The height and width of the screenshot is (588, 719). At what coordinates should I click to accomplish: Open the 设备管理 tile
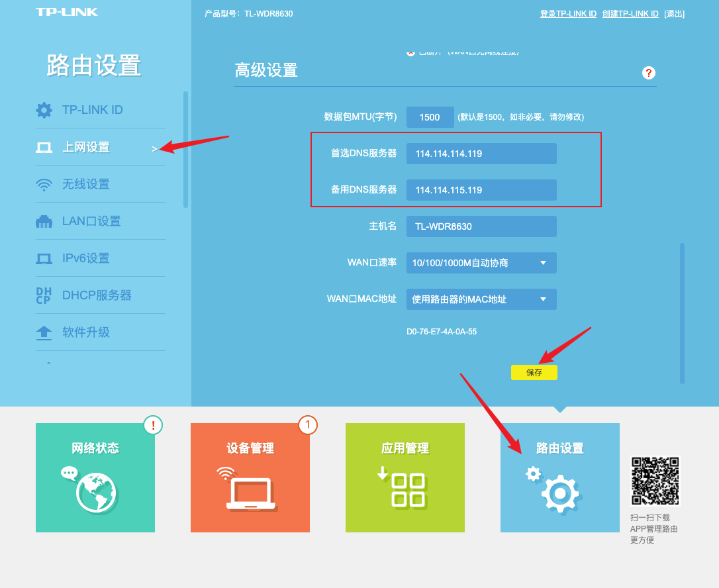(250, 477)
